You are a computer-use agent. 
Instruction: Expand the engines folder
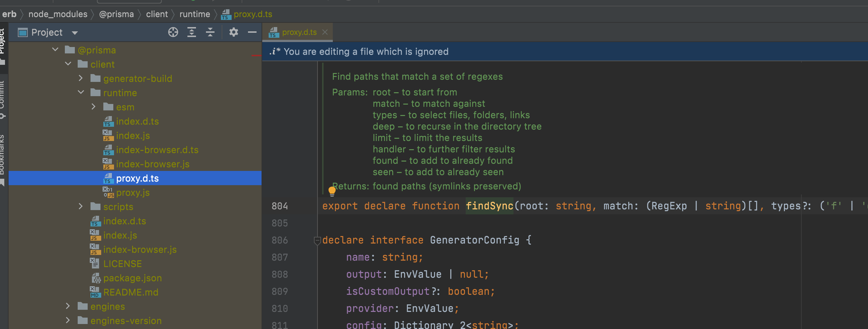pyautogui.click(x=68, y=306)
